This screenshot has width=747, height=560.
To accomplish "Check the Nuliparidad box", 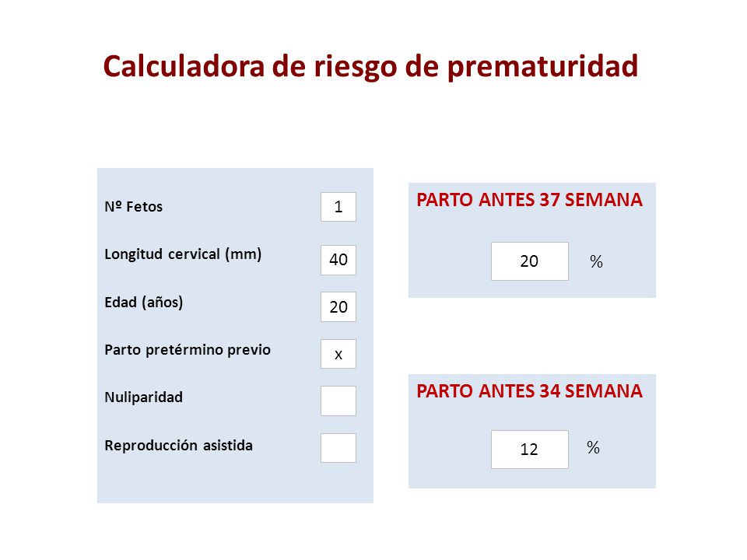I will click(338, 401).
